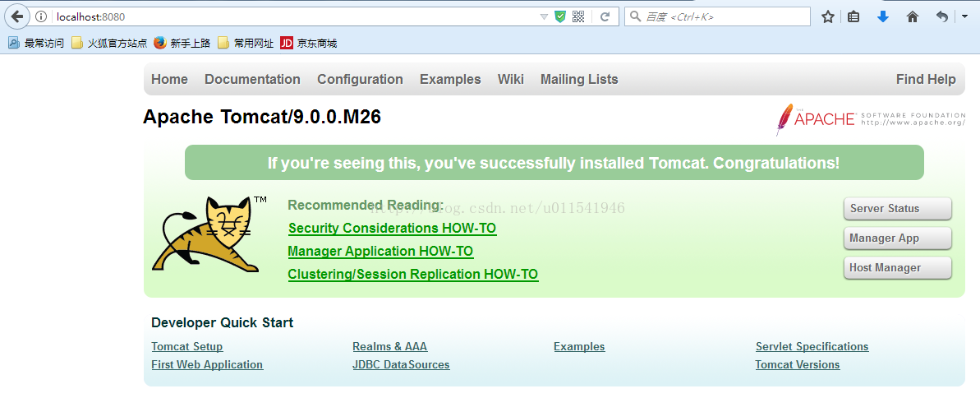Open the Documentation nav item
This screenshot has height=398, width=980.
point(252,80)
